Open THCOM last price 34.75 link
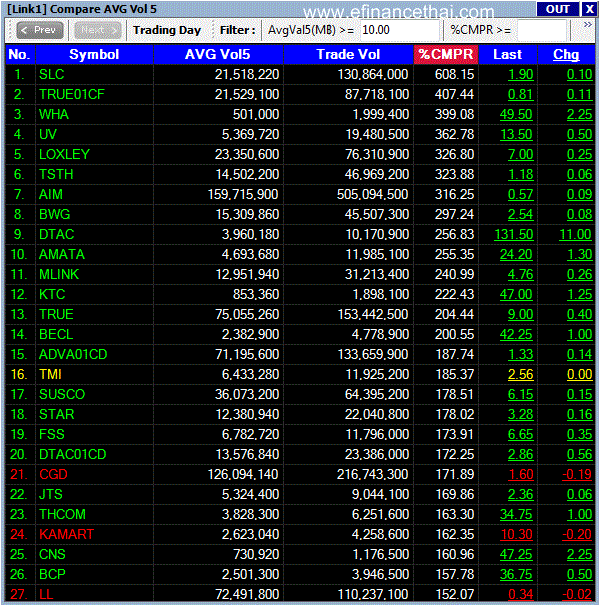The height and width of the screenshot is (606, 600). click(516, 515)
